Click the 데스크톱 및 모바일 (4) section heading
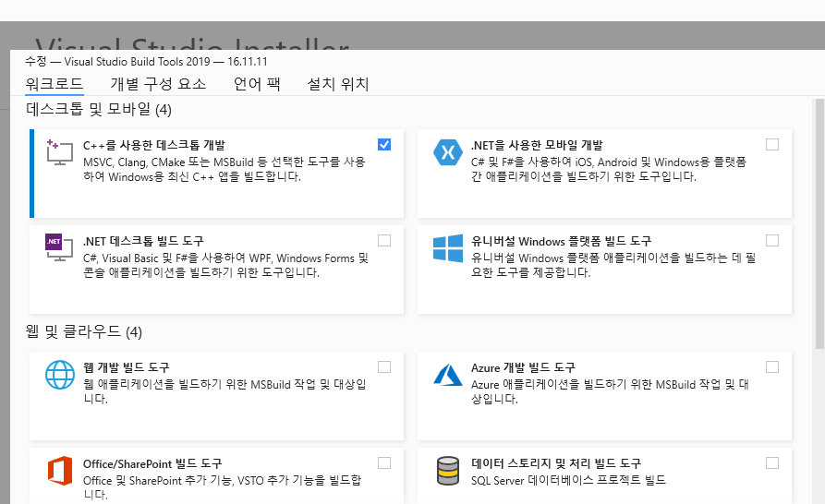The width and height of the screenshot is (825, 504). (x=98, y=109)
